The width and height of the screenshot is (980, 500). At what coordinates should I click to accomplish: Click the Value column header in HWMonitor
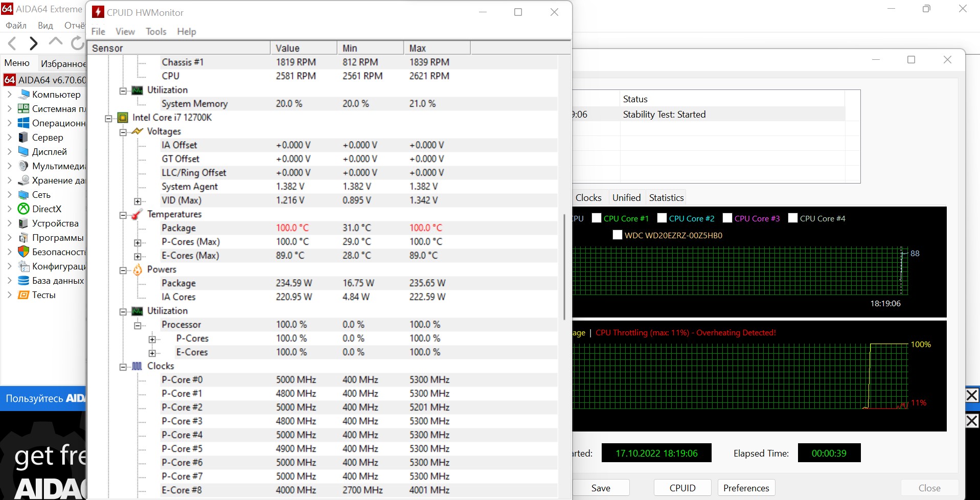[304, 48]
